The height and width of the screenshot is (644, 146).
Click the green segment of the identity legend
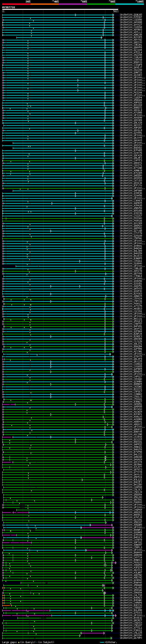click(x=101, y=4)
